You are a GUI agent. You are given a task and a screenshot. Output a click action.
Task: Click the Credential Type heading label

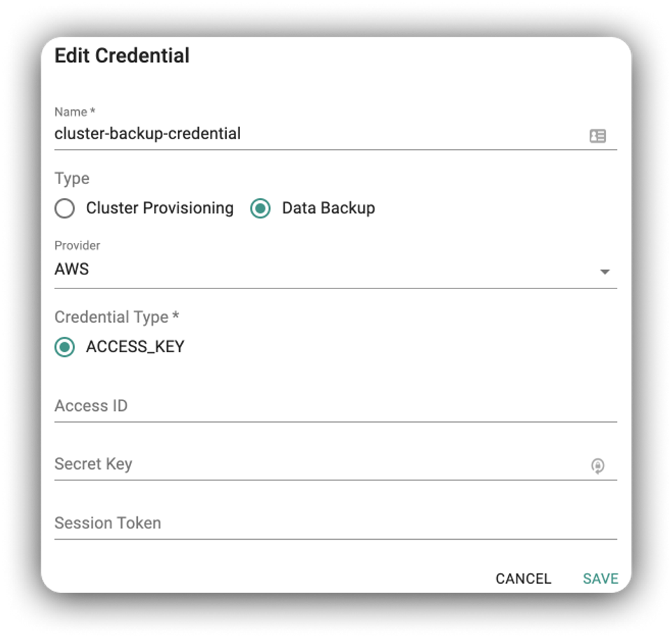pyautogui.click(x=116, y=317)
